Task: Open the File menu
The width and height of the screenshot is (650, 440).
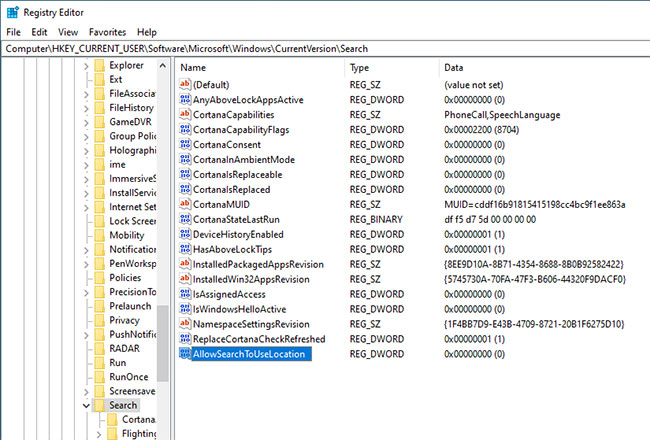Action: pos(13,32)
